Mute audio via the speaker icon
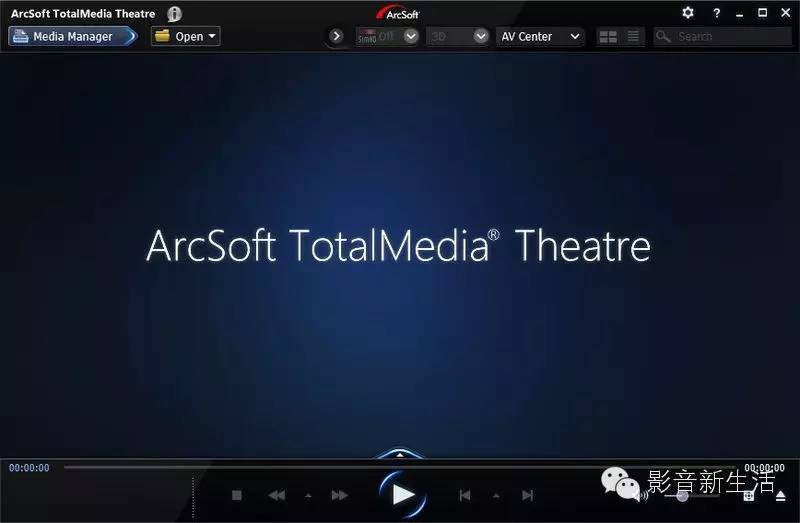The width and height of the screenshot is (800, 523). pos(643,495)
